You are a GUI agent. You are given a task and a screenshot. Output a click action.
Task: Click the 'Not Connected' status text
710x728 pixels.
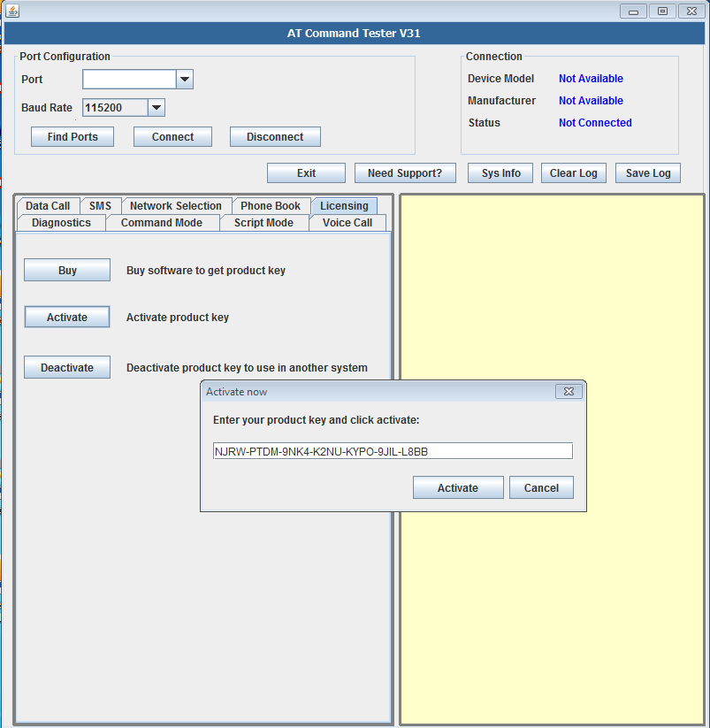595,123
